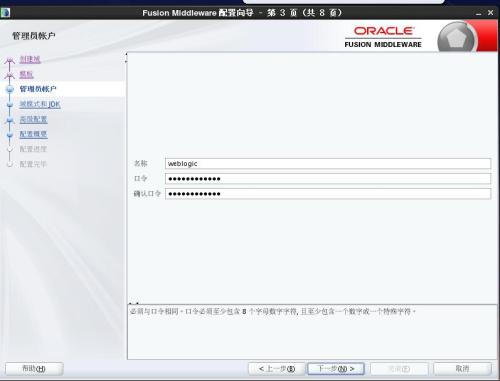The width and height of the screenshot is (500, 381).
Task: Click inside the 口令 password field
Action: [328, 179]
